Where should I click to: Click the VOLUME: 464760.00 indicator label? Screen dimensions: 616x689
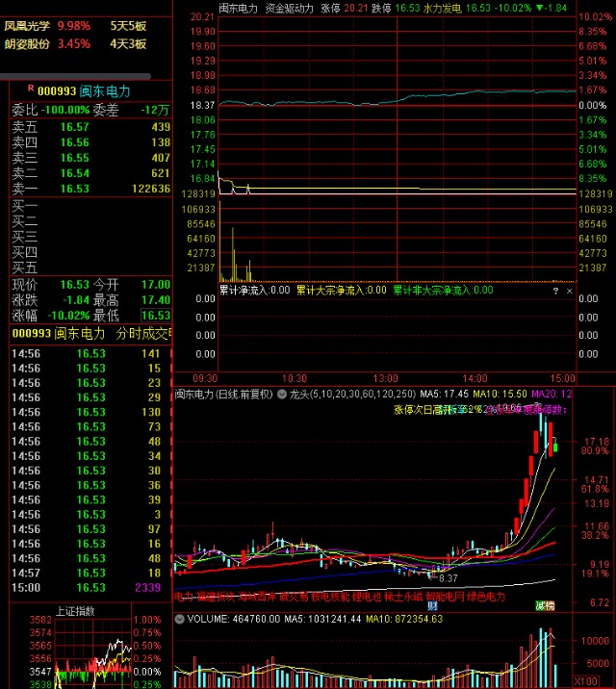(233, 619)
